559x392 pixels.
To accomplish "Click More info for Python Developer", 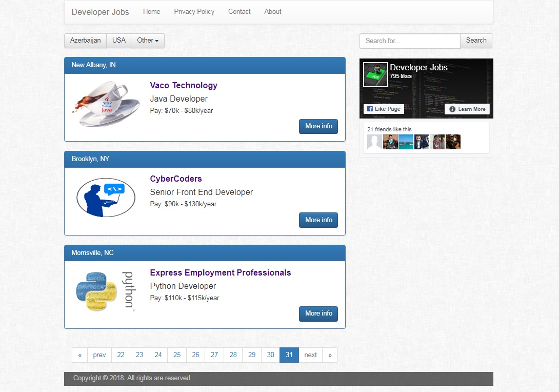I will (x=318, y=313).
